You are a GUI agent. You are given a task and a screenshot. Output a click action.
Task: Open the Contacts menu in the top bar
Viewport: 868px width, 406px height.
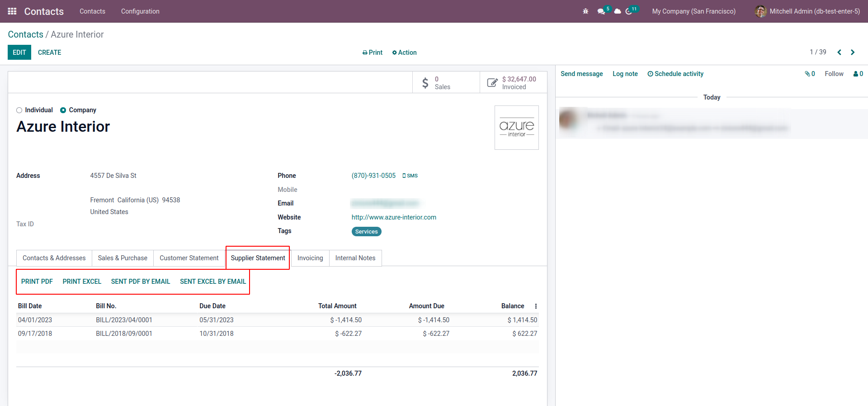click(x=92, y=11)
